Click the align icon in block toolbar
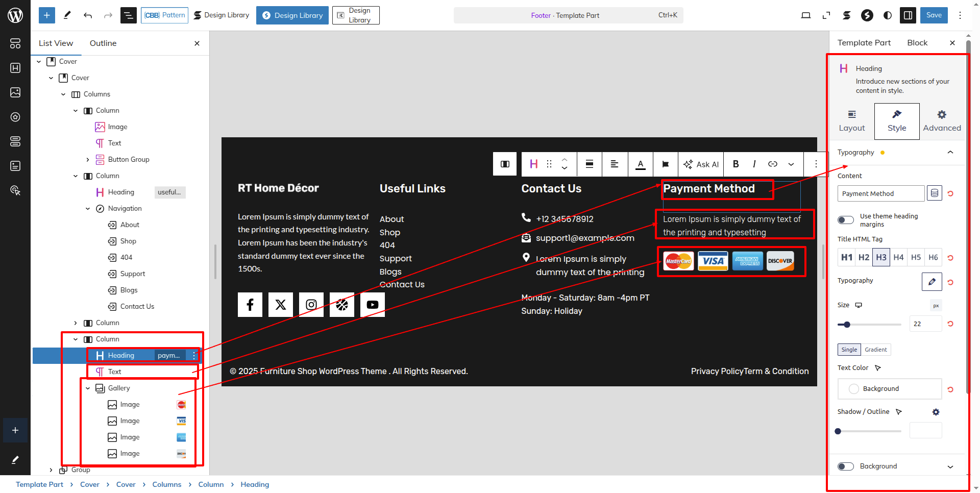Image resolution: width=980 pixels, height=493 pixels. (x=590, y=164)
